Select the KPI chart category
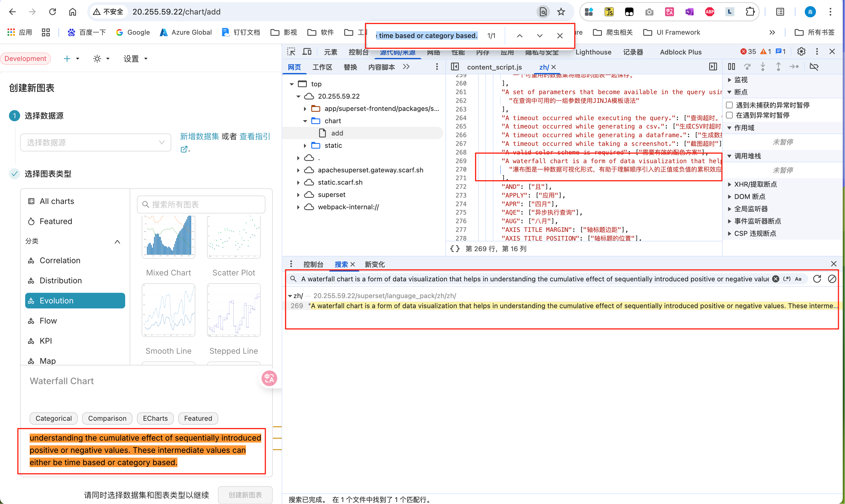The width and height of the screenshot is (845, 504). coord(75,341)
